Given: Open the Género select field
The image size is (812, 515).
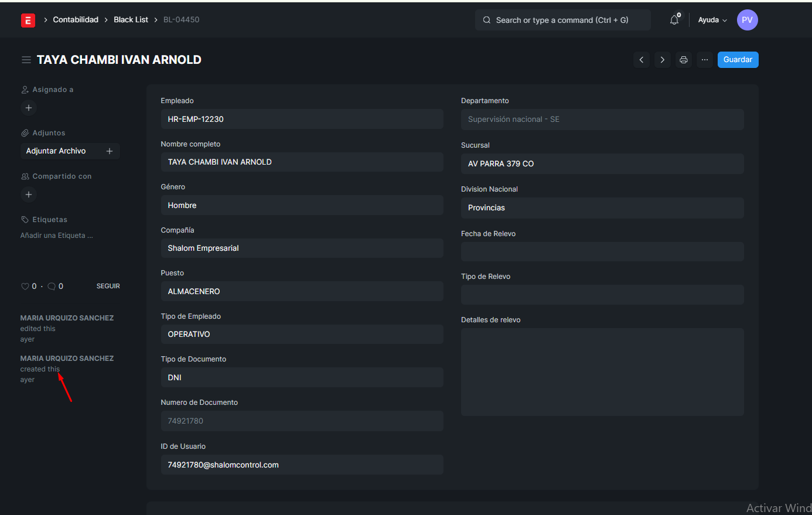Looking at the screenshot, I should (x=302, y=206).
